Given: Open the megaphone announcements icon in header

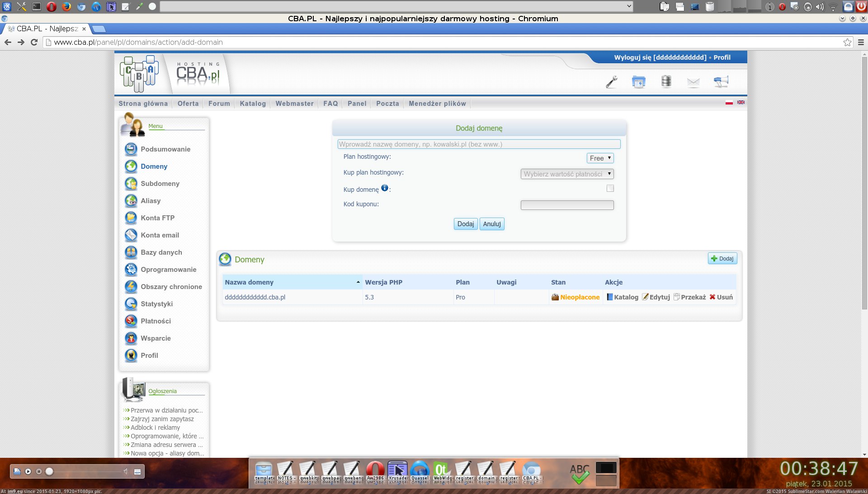Looking at the screenshot, I should pyautogui.click(x=721, y=82).
